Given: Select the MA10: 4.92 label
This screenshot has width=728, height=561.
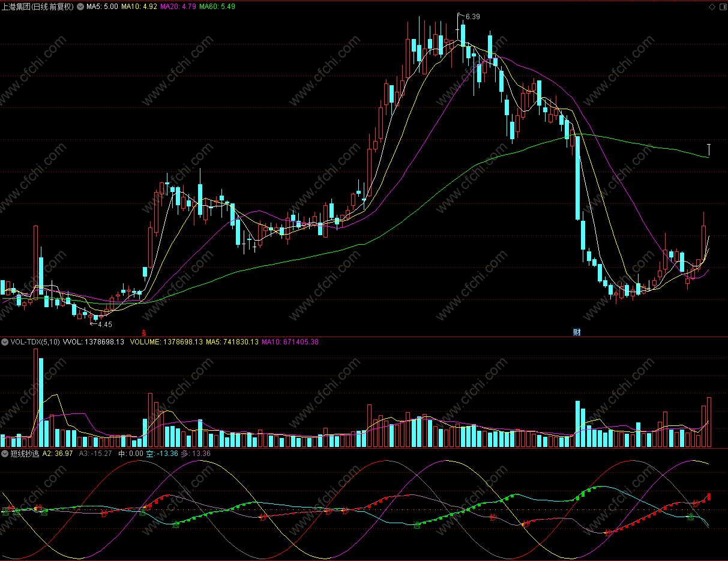Looking at the screenshot, I should click(139, 7).
